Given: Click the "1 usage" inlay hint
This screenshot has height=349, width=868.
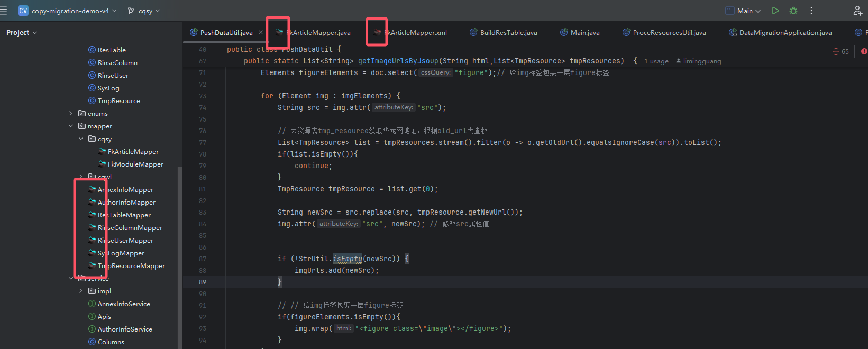Looking at the screenshot, I should click(x=656, y=61).
